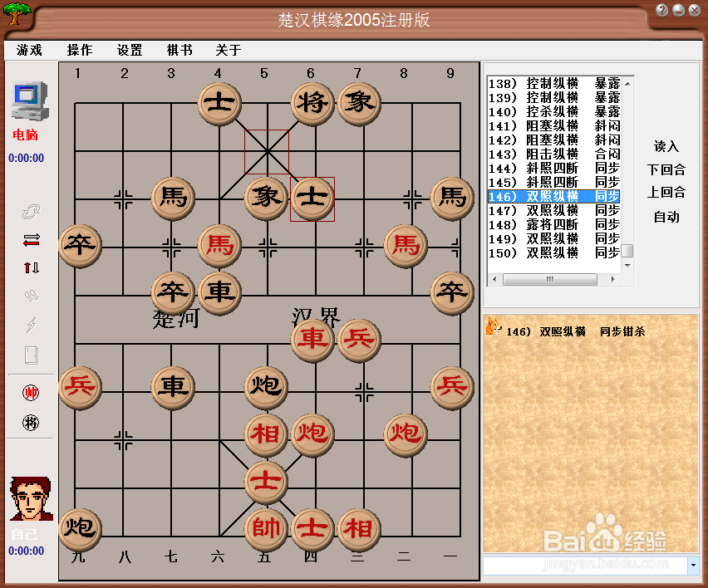The width and height of the screenshot is (708, 588).
Task: Click 上回合 previous round button
Action: pos(666,193)
